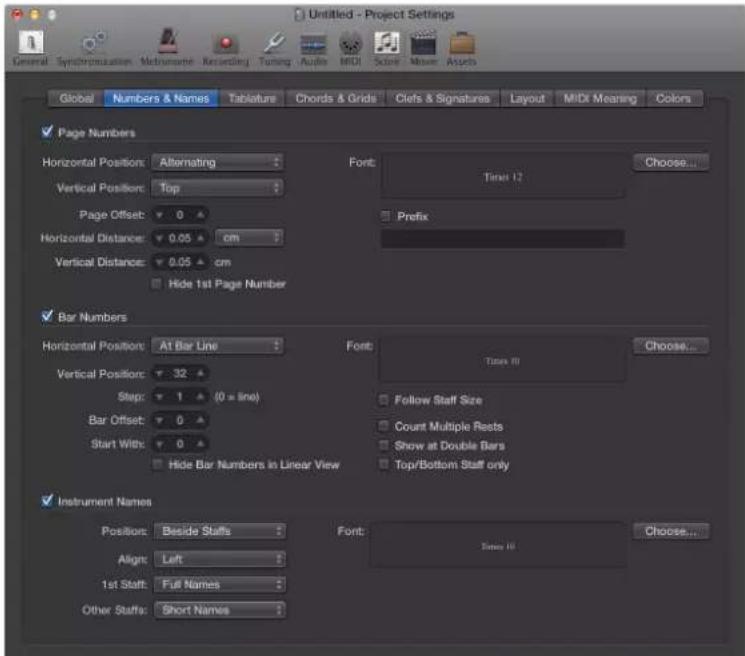745x656 pixels.
Task: Increase Vertical Distance value
Action: pyautogui.click(x=201, y=262)
